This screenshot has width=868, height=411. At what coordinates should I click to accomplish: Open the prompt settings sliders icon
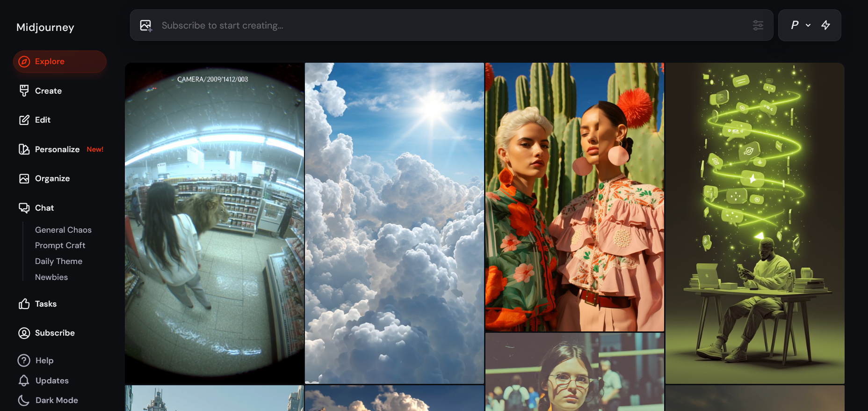pyautogui.click(x=758, y=25)
